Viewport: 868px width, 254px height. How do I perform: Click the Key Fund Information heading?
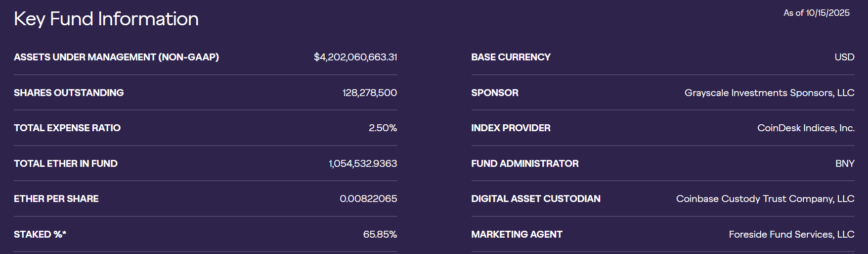pyautogui.click(x=106, y=19)
